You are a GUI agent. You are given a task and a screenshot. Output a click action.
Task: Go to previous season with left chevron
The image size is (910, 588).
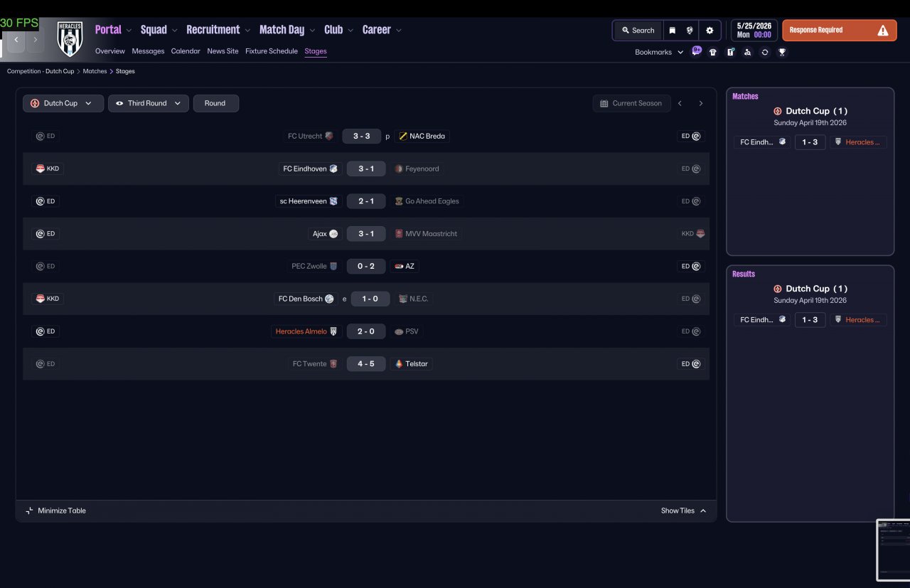(680, 103)
